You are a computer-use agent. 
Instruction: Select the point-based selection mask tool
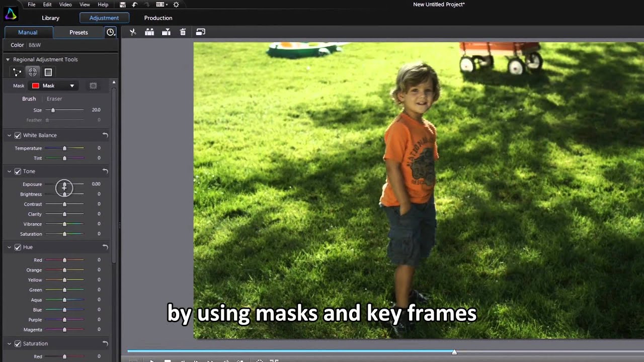17,72
